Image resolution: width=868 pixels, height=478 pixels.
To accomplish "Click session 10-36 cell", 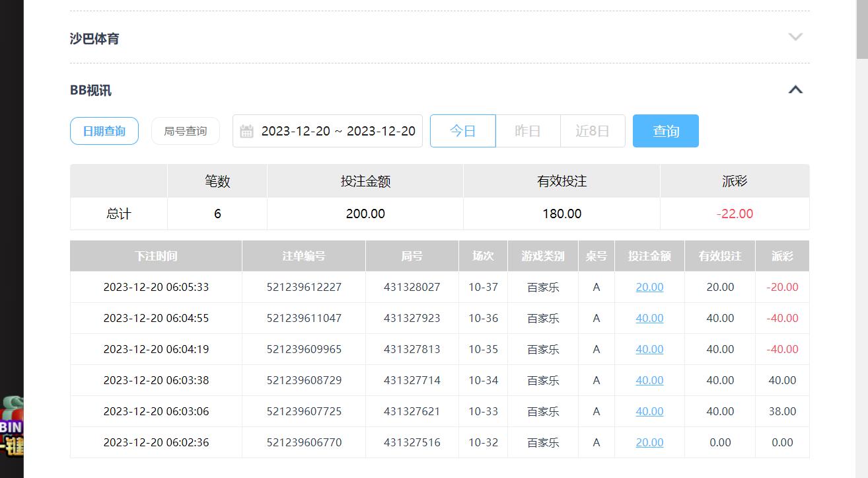I will (x=483, y=318).
